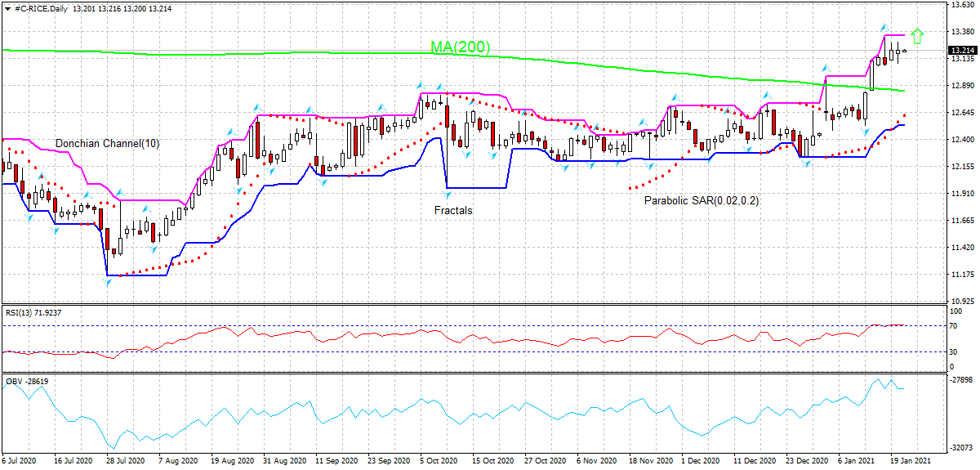Click the 10.925 price axis label

(961, 302)
